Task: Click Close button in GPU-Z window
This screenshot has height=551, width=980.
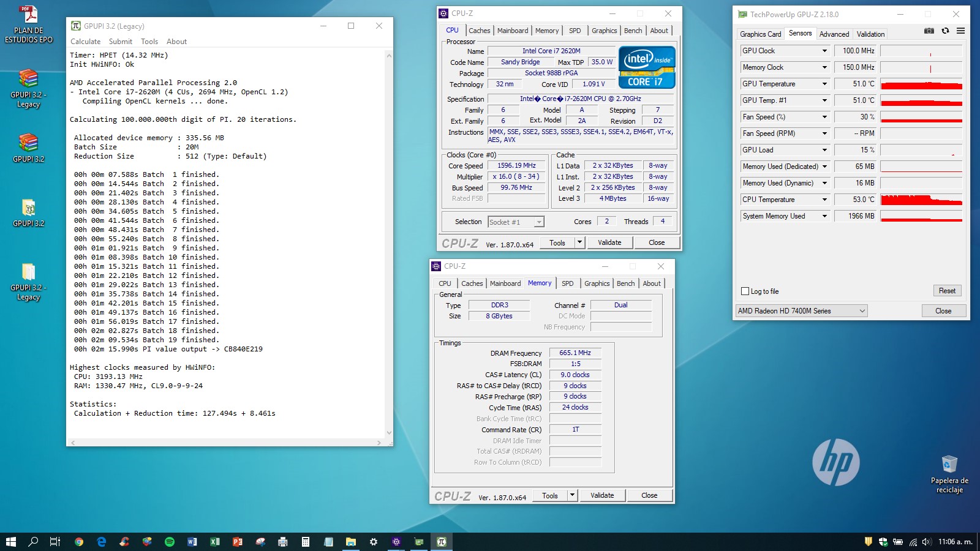Action: point(943,311)
